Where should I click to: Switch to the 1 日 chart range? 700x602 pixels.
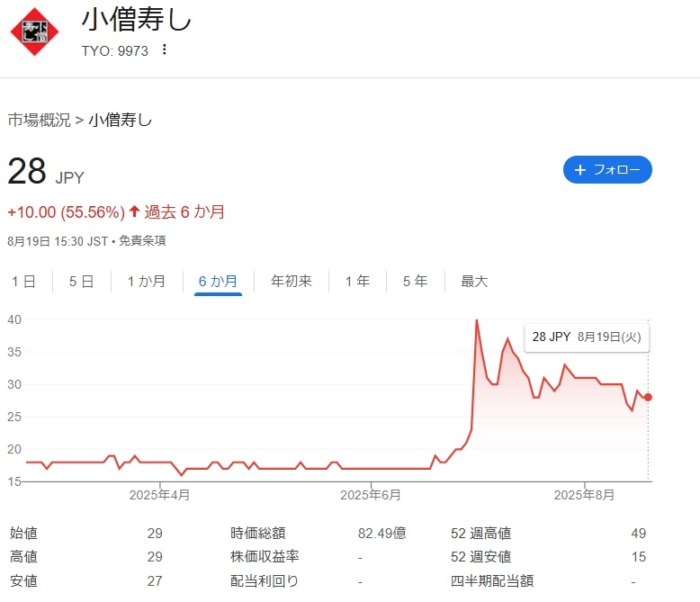pos(23,282)
